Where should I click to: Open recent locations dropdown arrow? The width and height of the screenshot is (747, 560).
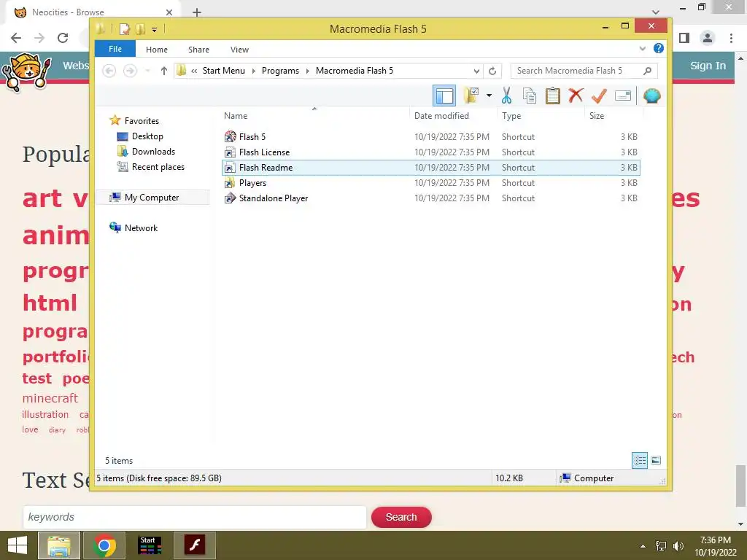[x=147, y=71]
